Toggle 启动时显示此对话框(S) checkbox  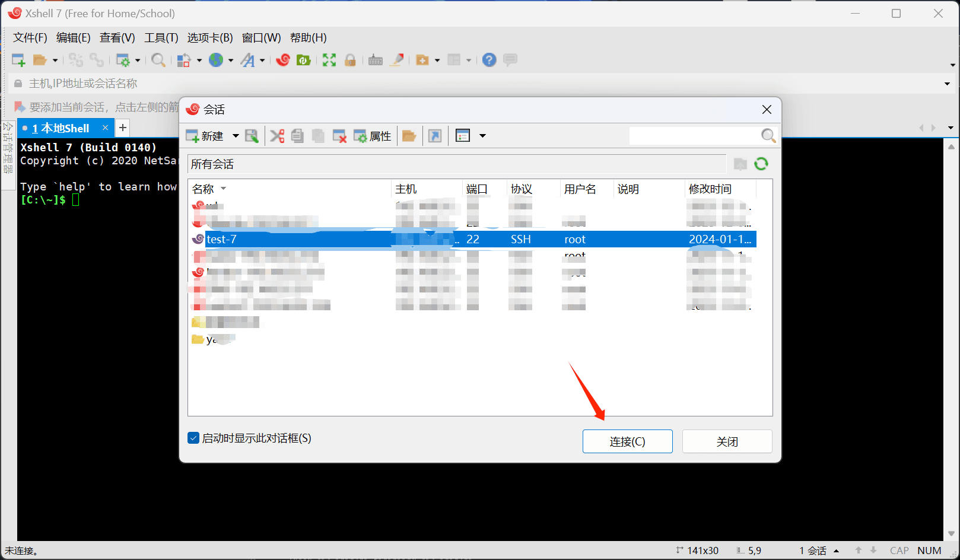click(193, 438)
